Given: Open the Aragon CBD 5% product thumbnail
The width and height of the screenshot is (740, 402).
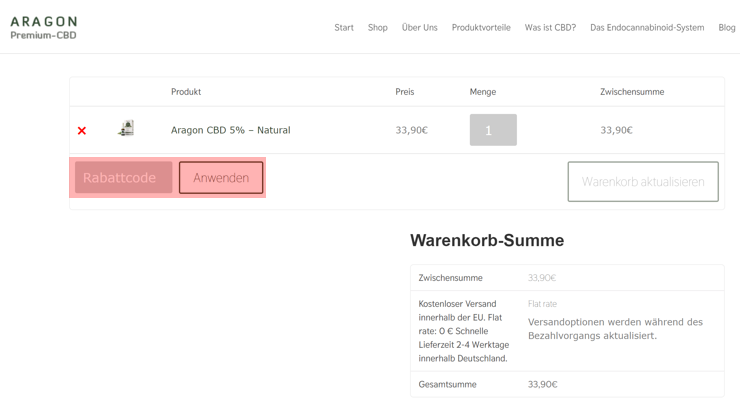Looking at the screenshot, I should pyautogui.click(x=126, y=128).
